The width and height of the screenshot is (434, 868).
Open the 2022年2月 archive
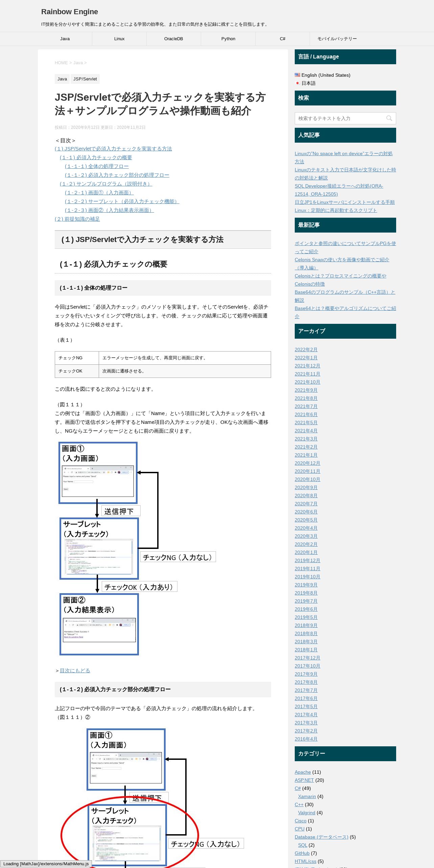coord(306,349)
